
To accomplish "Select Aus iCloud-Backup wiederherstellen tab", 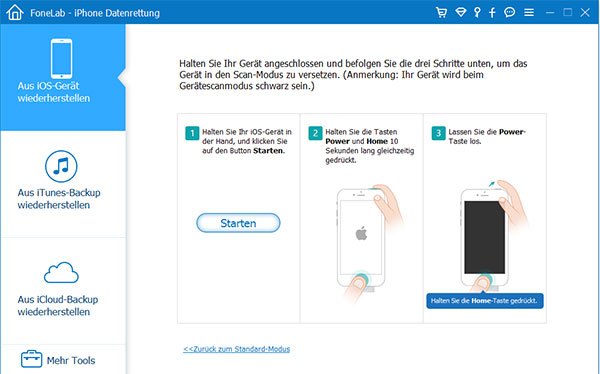I will click(63, 291).
